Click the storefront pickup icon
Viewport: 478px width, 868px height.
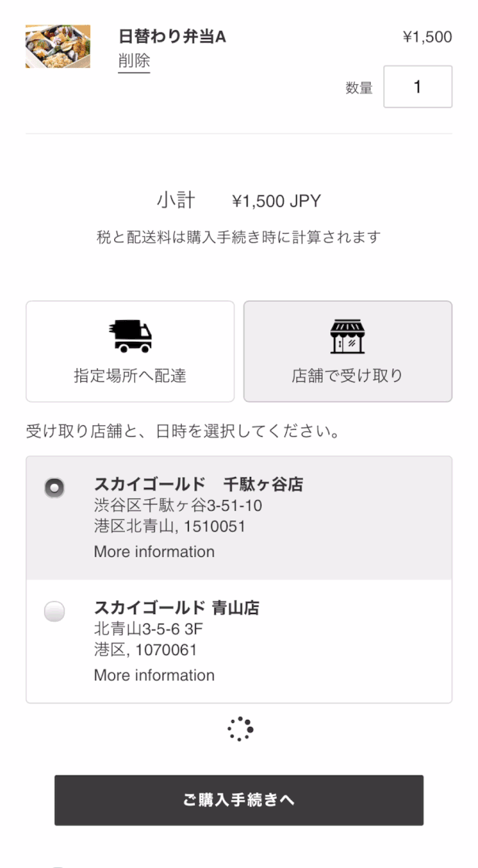coord(348,336)
